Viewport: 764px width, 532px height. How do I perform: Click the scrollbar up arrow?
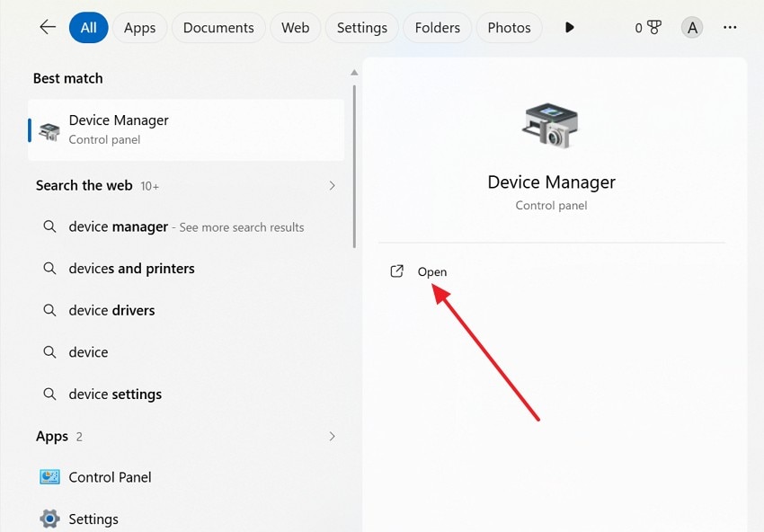coord(354,71)
